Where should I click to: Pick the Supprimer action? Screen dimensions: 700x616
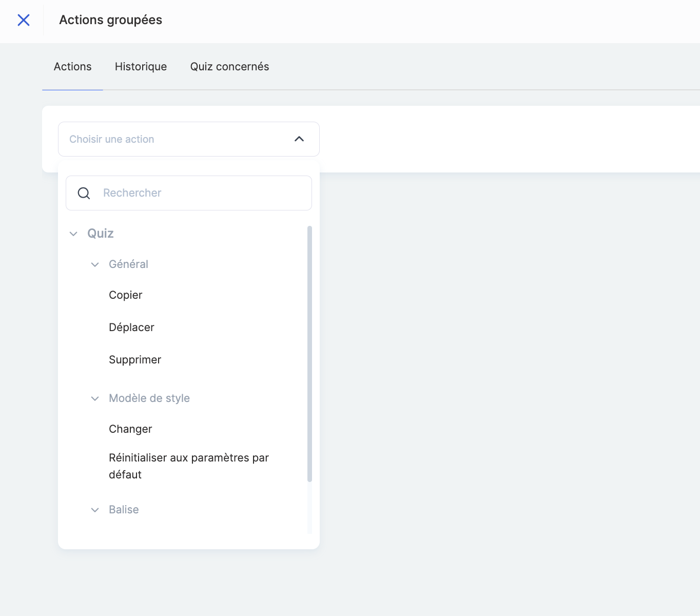tap(135, 360)
